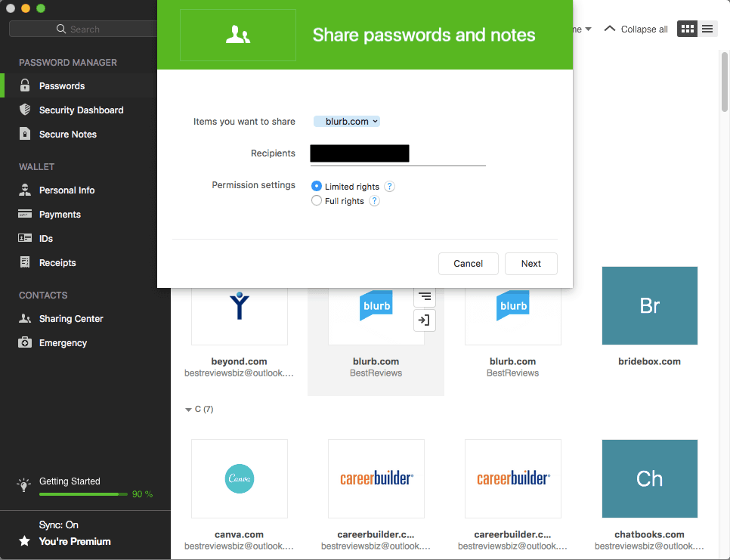Open the Sharing Center

coord(73,318)
